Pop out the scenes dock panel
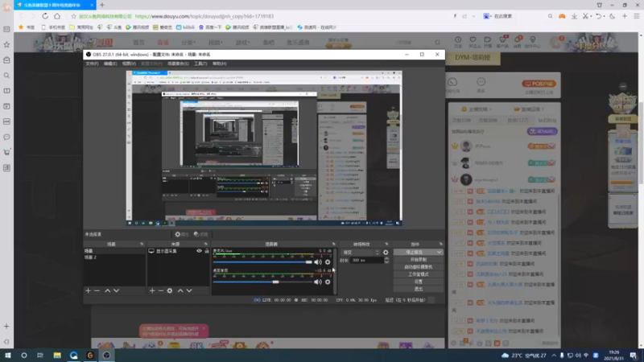This screenshot has height=362, width=644. tap(142, 244)
